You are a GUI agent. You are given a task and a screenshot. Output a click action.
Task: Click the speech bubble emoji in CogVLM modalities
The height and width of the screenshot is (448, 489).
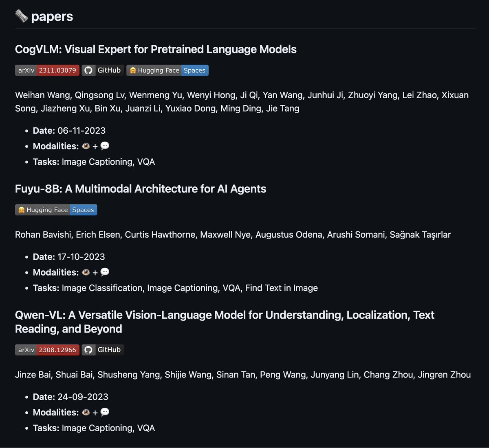click(x=105, y=146)
